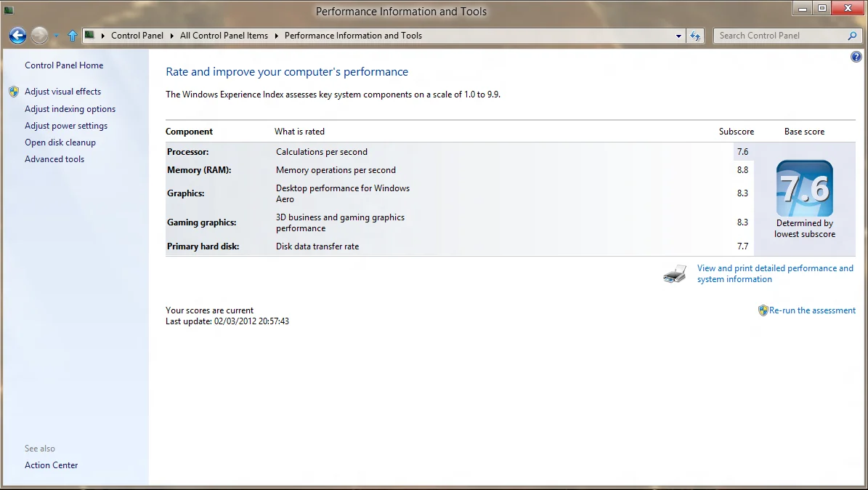Click 'Calculations per second' text
The height and width of the screenshot is (490, 868).
[x=322, y=152]
